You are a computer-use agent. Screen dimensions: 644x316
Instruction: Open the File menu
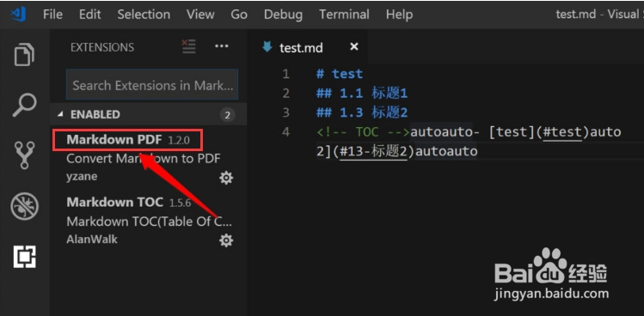[x=52, y=15]
